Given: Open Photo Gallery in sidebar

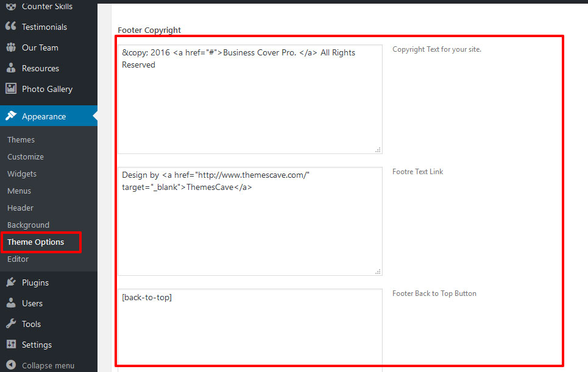Looking at the screenshot, I should coord(49,89).
